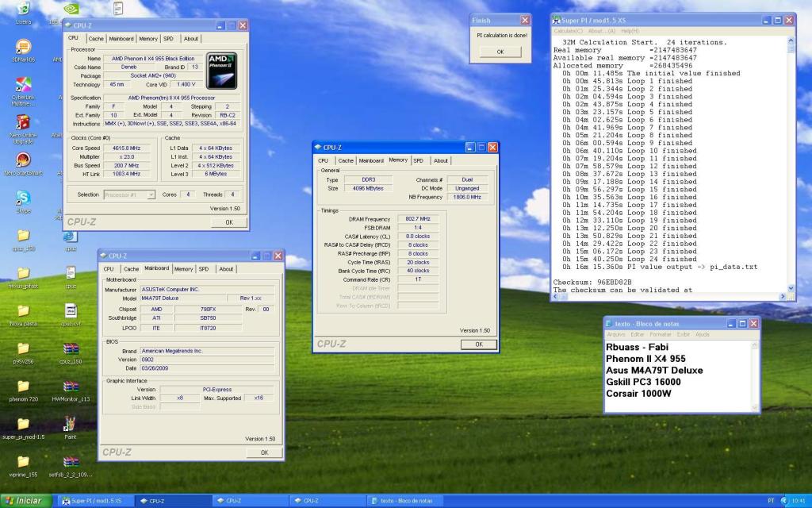
Task: Click the system tray icon by the clock
Action: coord(784,501)
